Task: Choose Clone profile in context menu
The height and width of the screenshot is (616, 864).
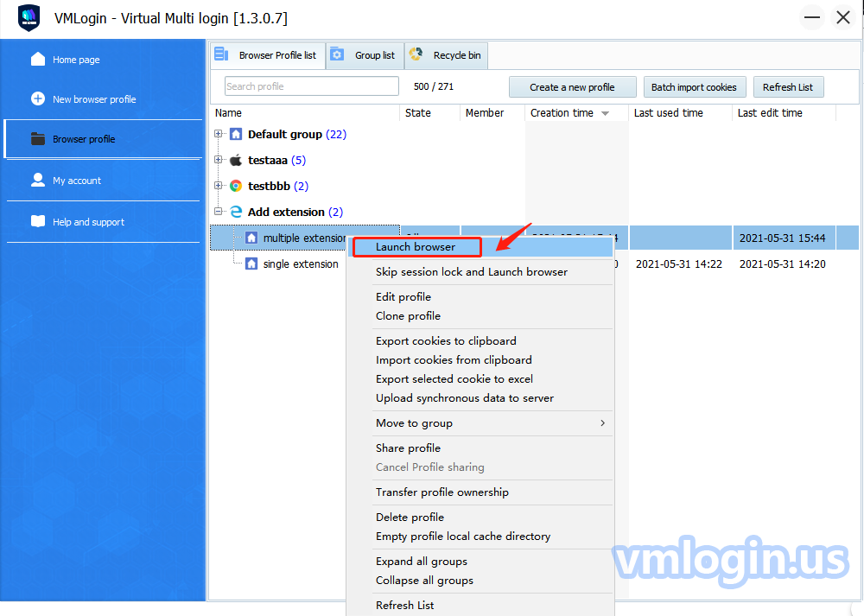Action: (x=408, y=316)
